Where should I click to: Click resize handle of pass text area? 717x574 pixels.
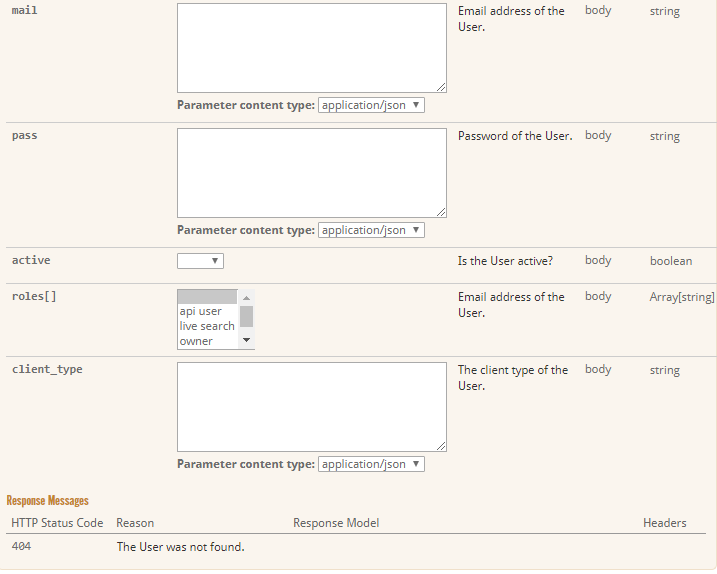[441, 212]
